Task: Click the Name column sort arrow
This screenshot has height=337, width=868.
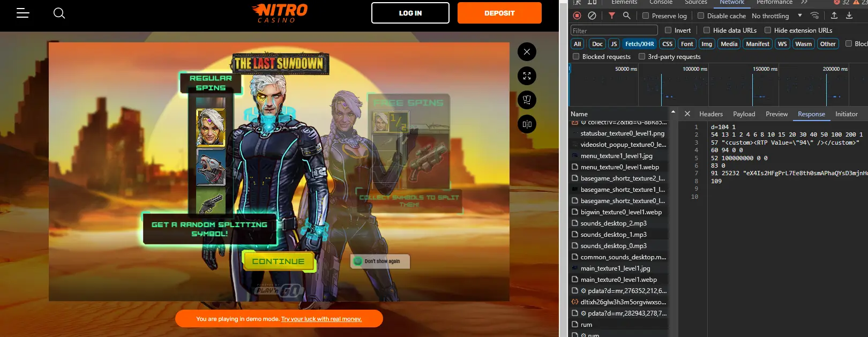Action: click(673, 112)
